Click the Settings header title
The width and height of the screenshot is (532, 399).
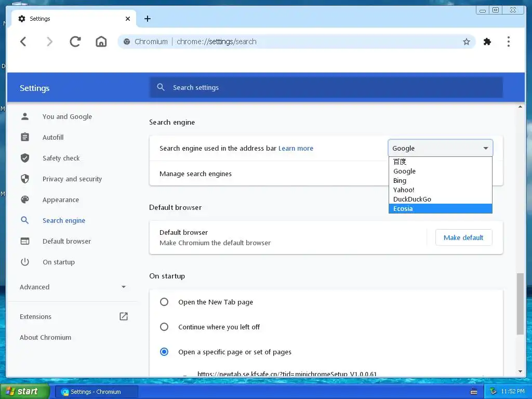[35, 88]
